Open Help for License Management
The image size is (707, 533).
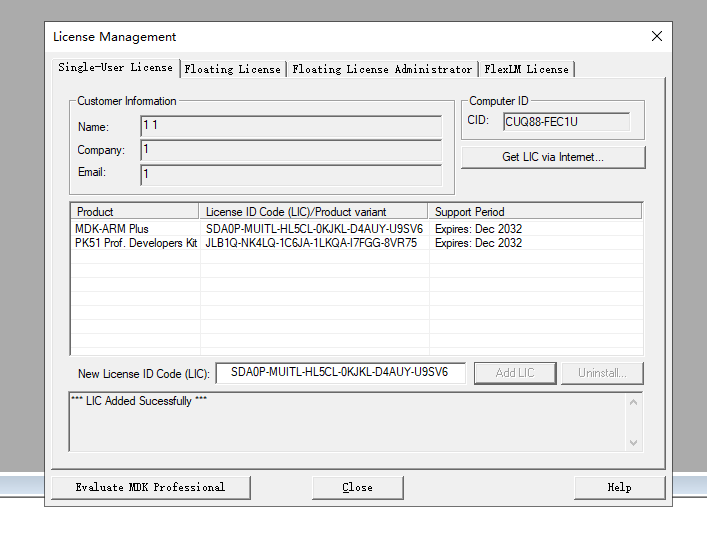click(x=620, y=487)
